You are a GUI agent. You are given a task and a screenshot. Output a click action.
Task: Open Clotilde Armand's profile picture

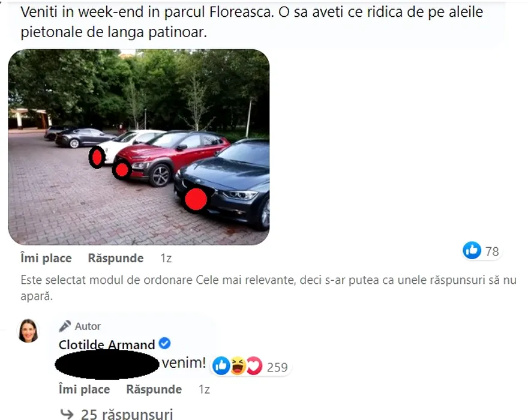coord(28,331)
